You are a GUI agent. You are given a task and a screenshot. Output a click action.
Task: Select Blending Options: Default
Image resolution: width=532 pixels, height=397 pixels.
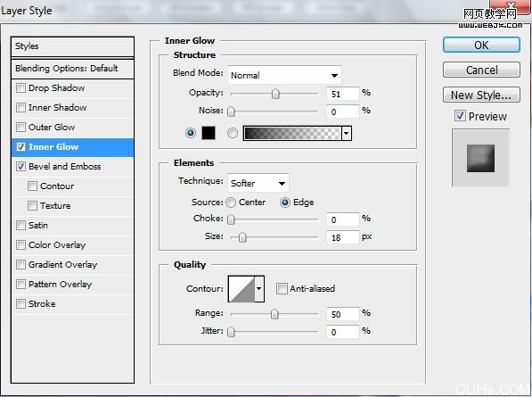[72, 69]
